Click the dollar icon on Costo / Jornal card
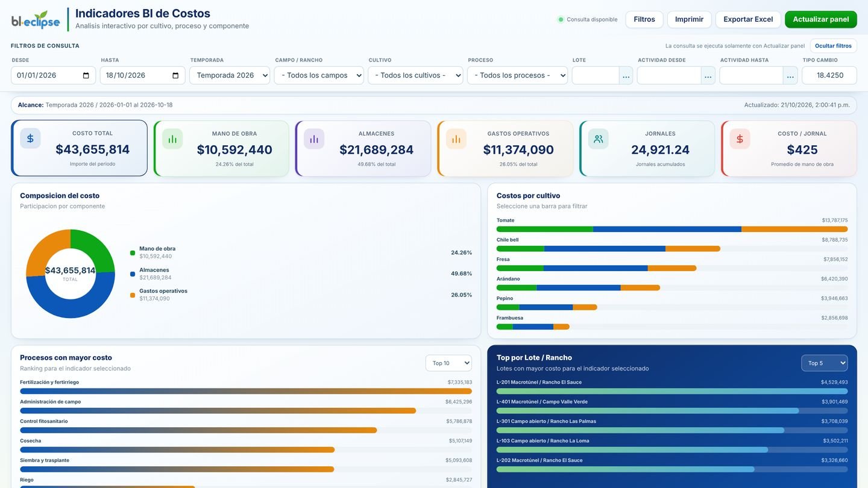 point(740,139)
